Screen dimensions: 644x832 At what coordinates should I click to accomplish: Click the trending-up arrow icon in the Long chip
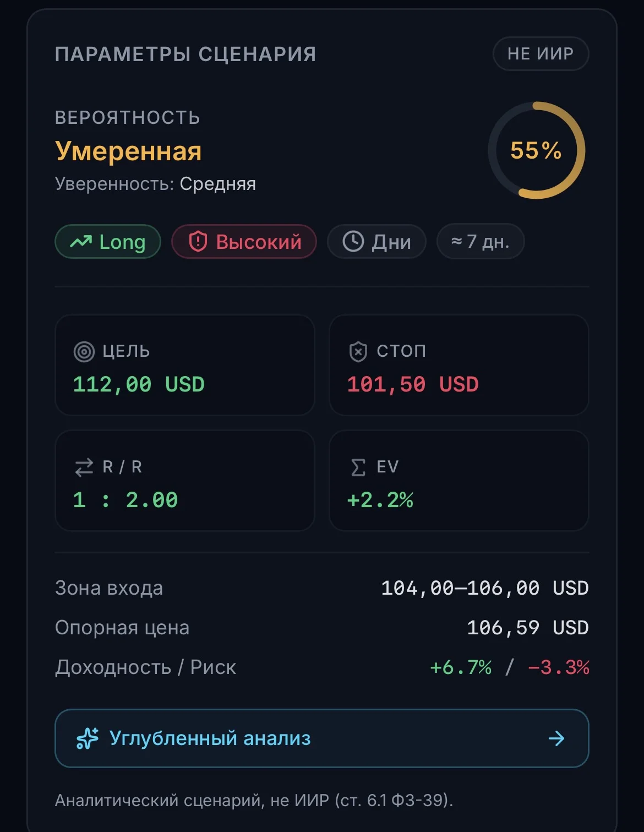coord(81,241)
